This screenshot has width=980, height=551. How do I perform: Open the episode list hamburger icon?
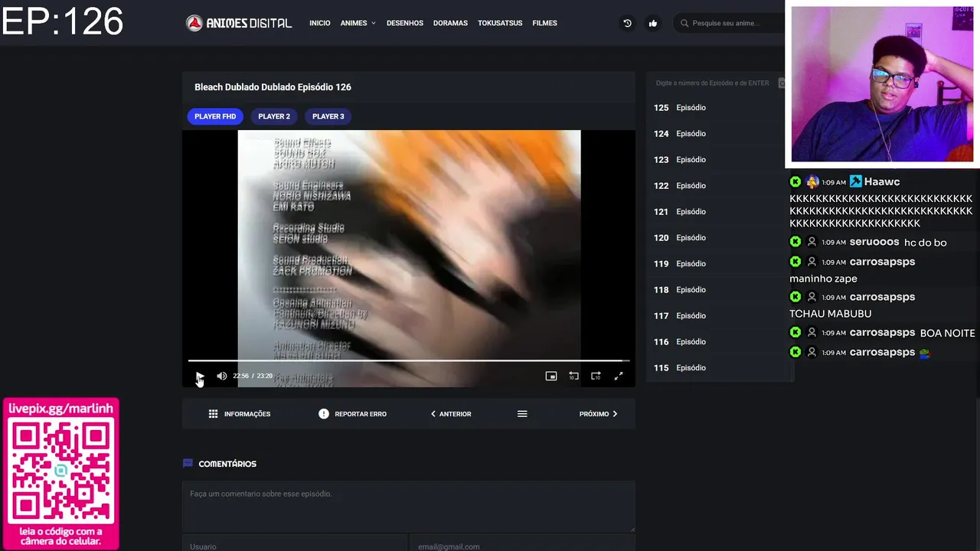522,414
